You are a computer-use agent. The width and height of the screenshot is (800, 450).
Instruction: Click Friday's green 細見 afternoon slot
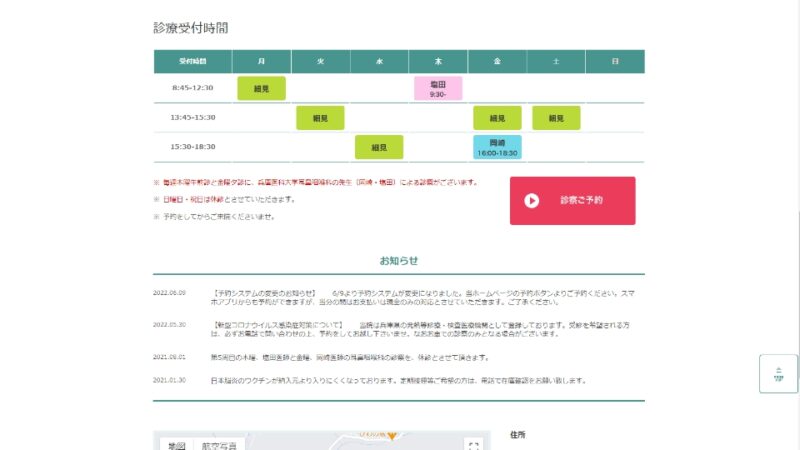point(497,118)
